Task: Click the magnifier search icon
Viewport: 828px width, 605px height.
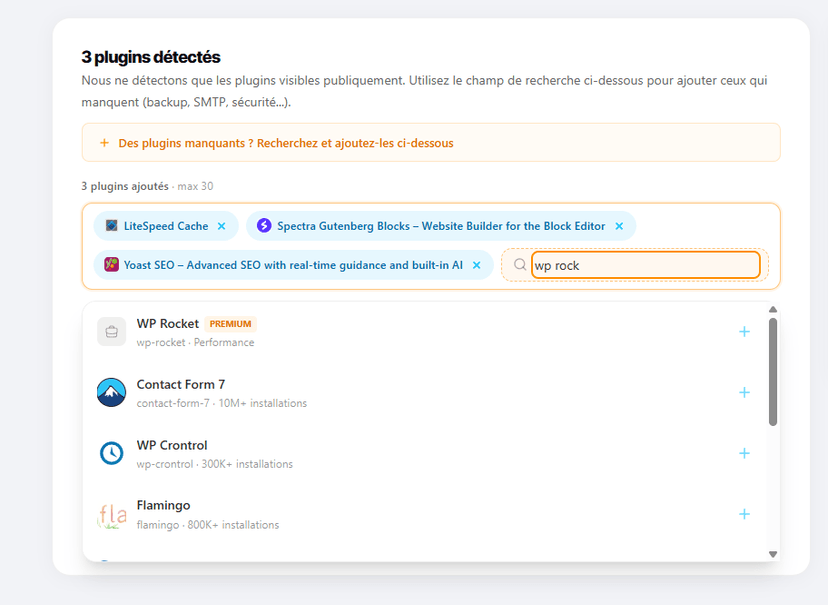Action: [x=520, y=265]
